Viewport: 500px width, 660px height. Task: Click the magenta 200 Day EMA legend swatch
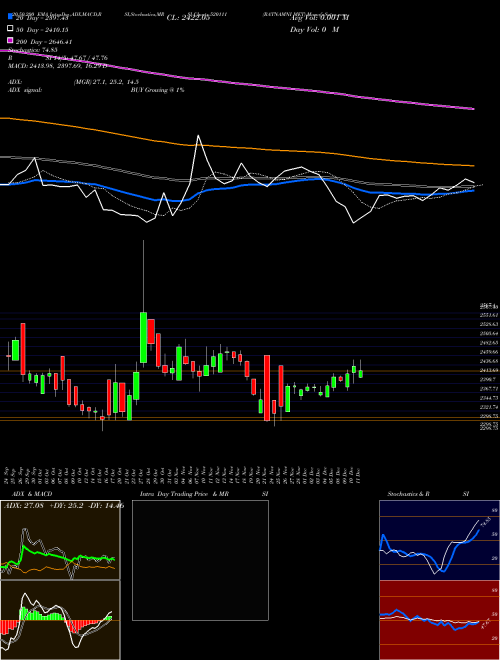point(10,41)
